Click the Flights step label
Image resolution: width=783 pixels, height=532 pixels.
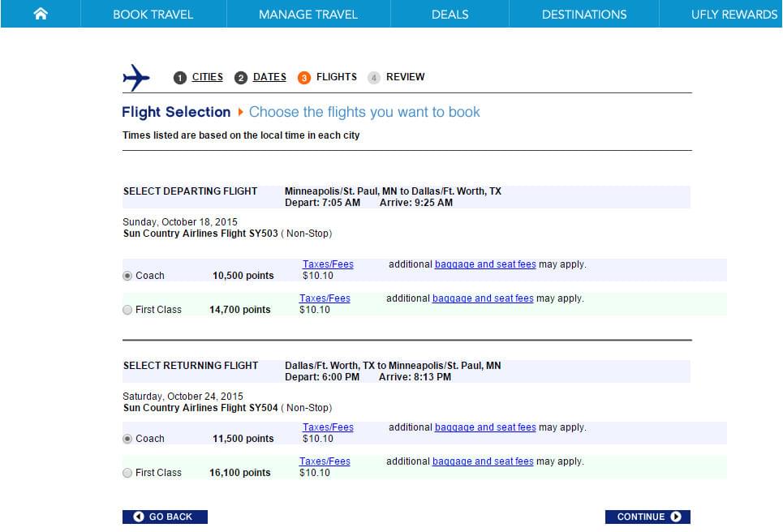(337, 77)
